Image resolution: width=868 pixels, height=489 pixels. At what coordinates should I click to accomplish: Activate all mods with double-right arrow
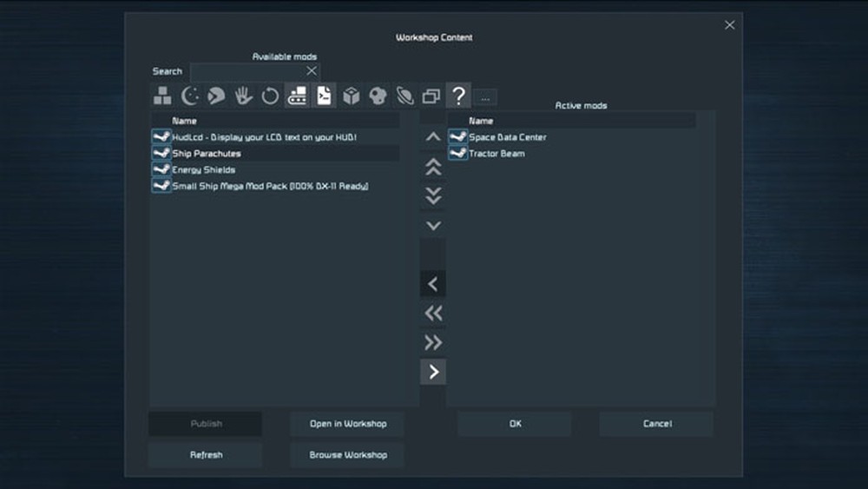[x=433, y=343]
